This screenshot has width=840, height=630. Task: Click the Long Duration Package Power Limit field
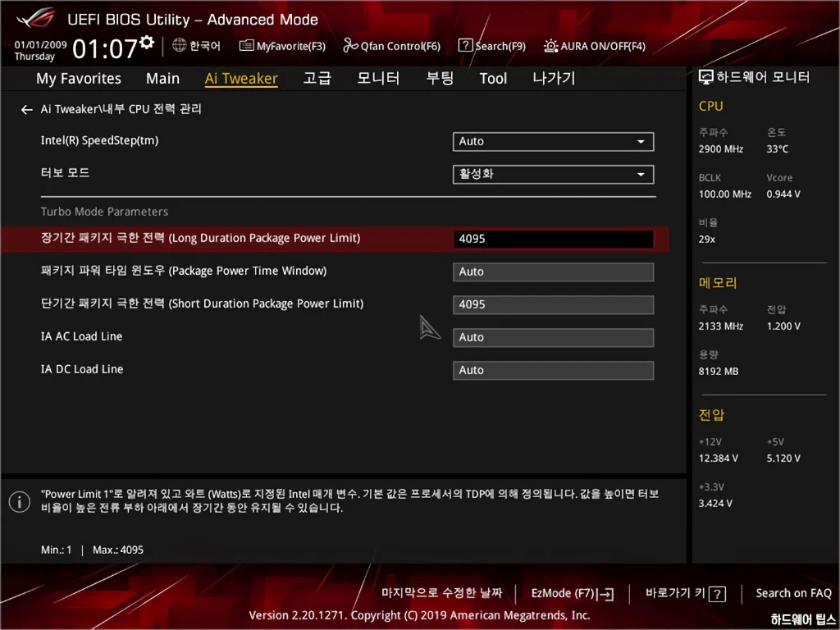point(553,239)
